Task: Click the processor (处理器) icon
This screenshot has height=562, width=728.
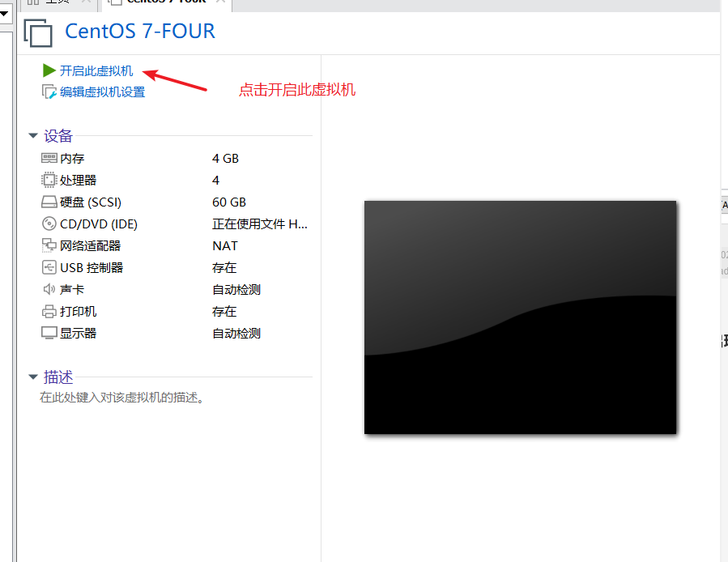Action: (49, 181)
